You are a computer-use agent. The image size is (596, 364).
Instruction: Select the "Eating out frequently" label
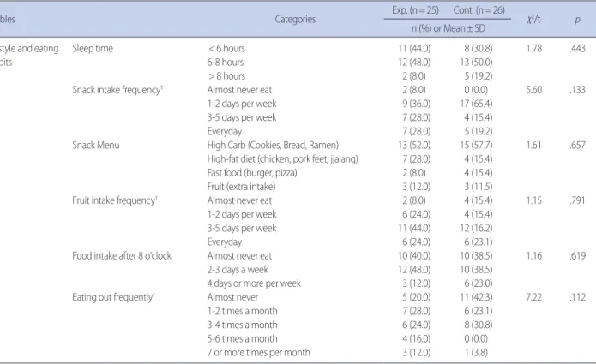pos(113,297)
